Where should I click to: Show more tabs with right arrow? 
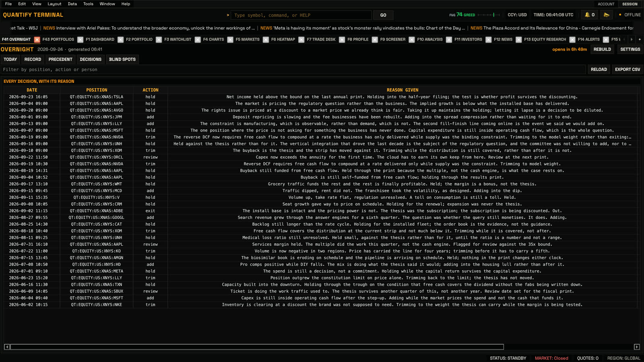click(632, 39)
